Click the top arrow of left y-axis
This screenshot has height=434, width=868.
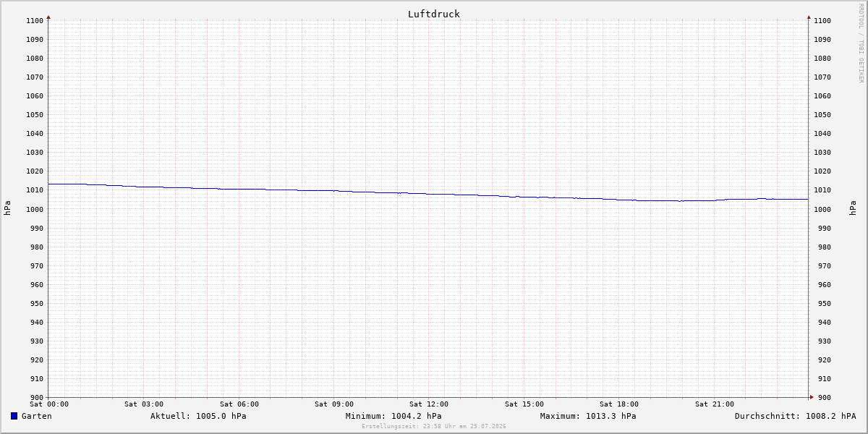point(48,17)
